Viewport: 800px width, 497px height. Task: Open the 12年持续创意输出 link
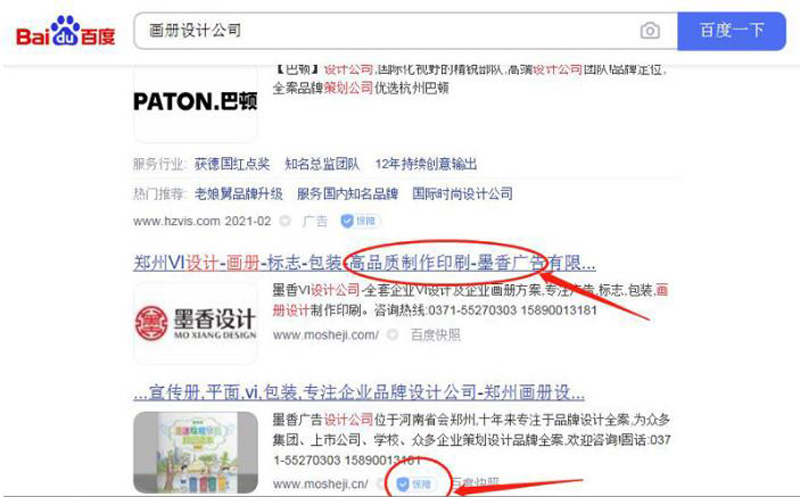426,164
